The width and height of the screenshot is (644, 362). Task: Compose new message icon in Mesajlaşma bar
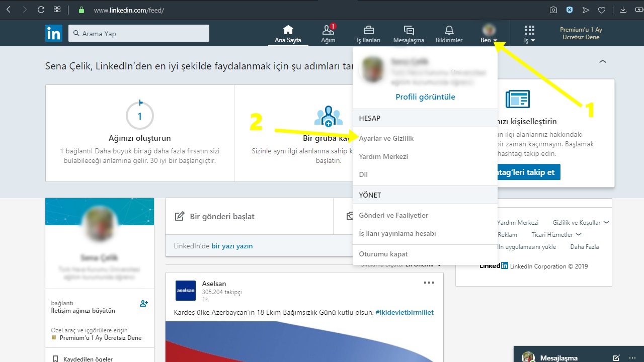[x=616, y=358]
